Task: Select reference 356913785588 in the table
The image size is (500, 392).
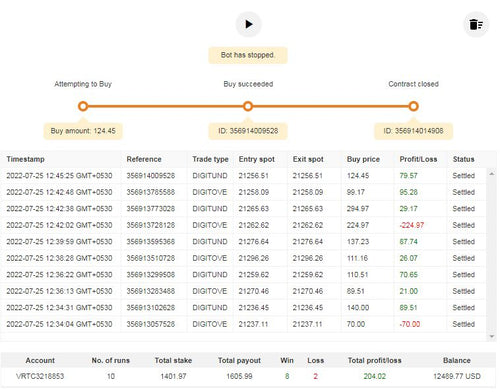Action: pyautogui.click(x=151, y=192)
